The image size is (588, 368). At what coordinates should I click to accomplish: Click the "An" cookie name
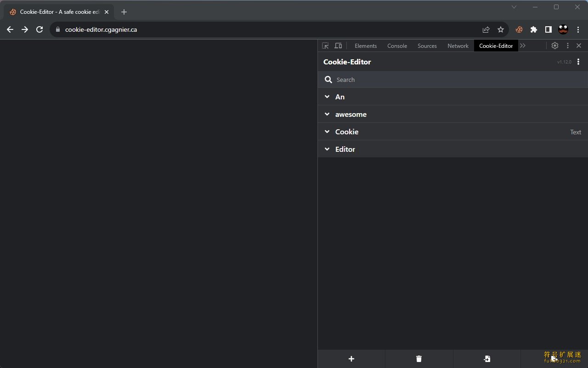[x=340, y=97]
